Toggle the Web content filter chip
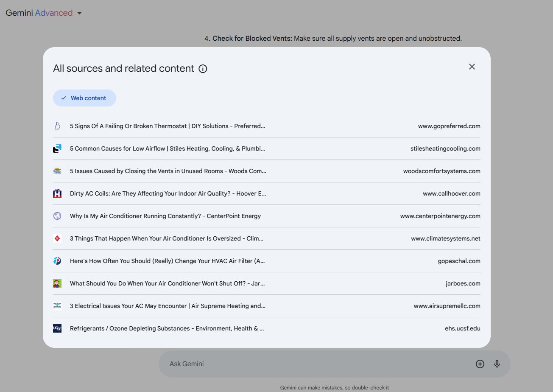The height and width of the screenshot is (392, 553). (x=84, y=98)
